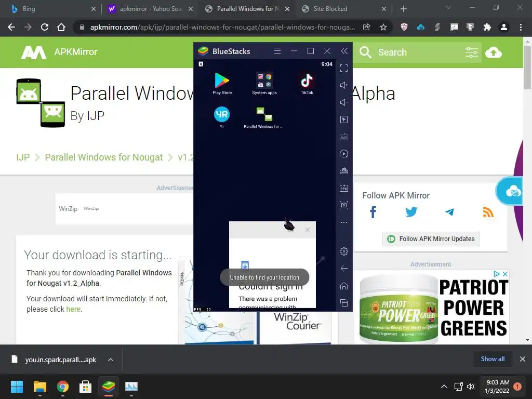Click the 'here' download link
The width and height of the screenshot is (532, 399).
73,309
